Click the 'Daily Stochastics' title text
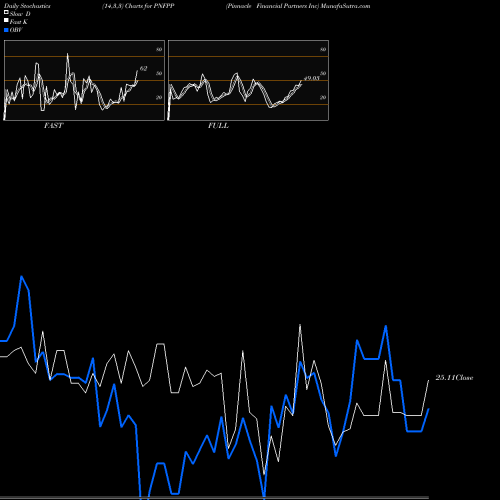The width and height of the screenshot is (500, 500). [27, 6]
